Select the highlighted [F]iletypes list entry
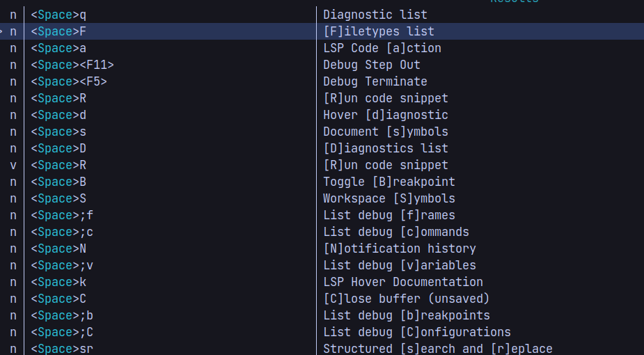The height and width of the screenshot is (355, 644). point(322,31)
